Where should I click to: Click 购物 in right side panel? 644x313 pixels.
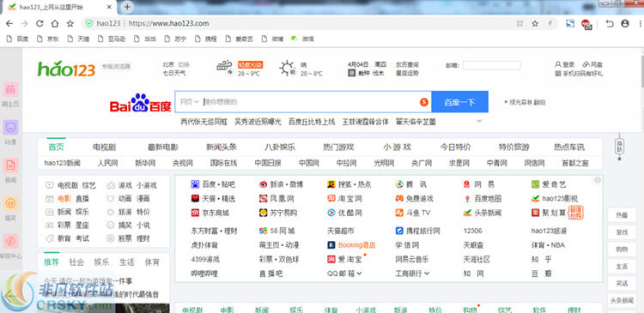coord(622,249)
